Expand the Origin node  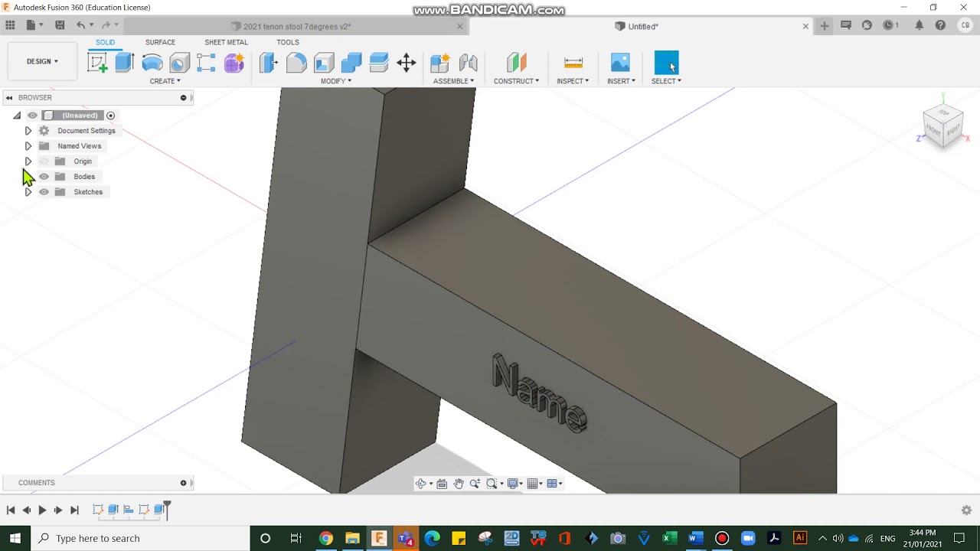click(x=28, y=161)
